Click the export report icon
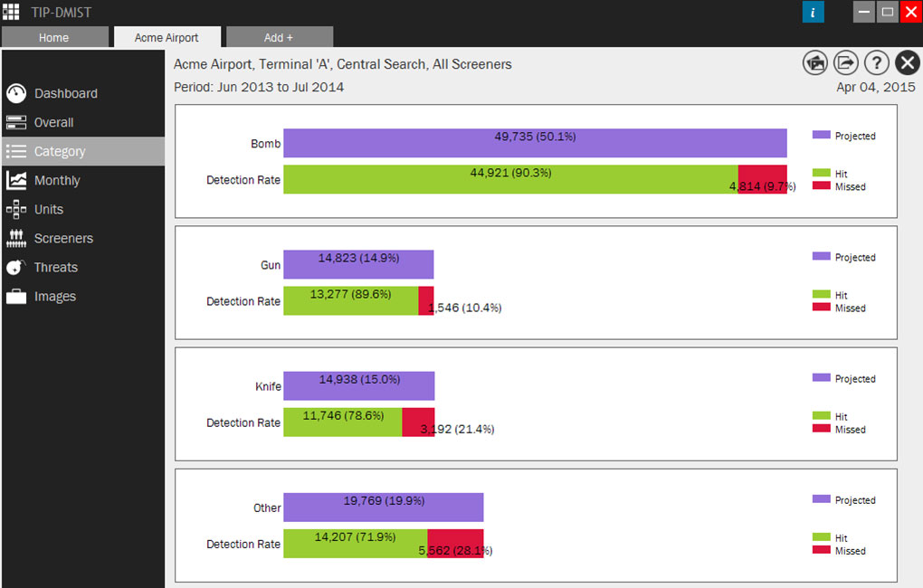This screenshot has height=588, width=923. click(x=846, y=62)
